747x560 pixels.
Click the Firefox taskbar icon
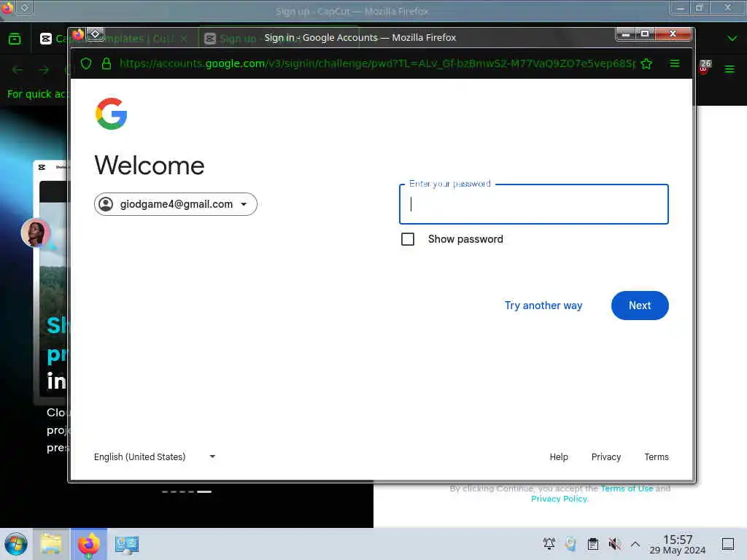pyautogui.click(x=89, y=544)
